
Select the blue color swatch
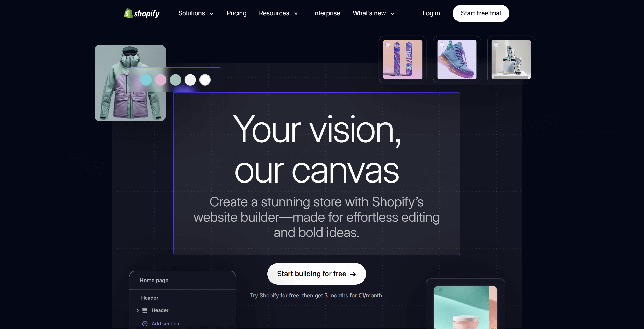pos(146,80)
